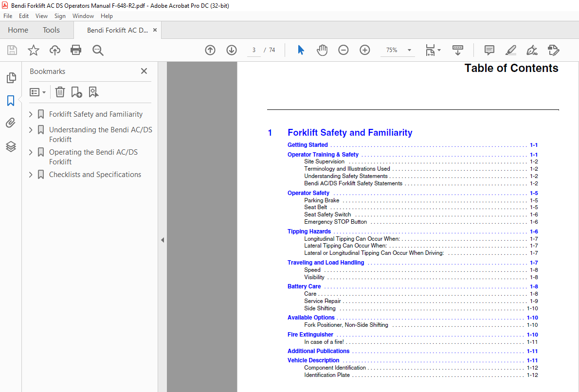Expand Forklift Safety and Familiarity bookmark
This screenshot has width=579, height=392.
coord(31,114)
